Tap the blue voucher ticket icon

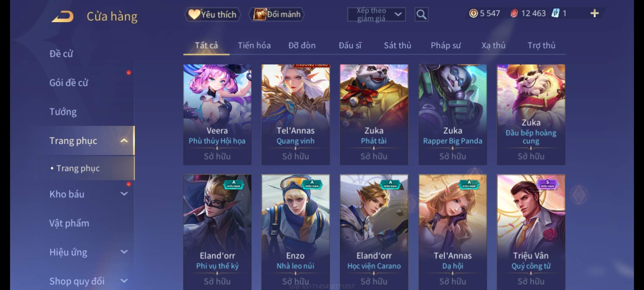pyautogui.click(x=555, y=13)
